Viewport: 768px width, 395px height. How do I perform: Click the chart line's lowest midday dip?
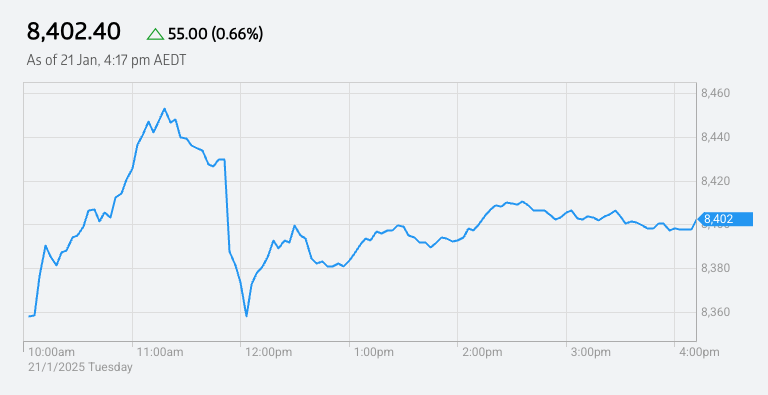pyautogui.click(x=246, y=316)
